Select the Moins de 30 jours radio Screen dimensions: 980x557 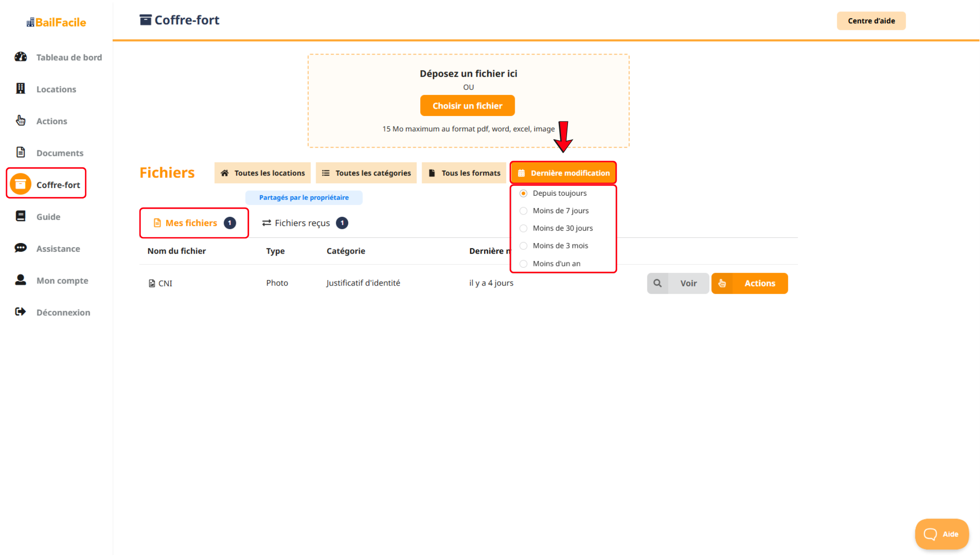tap(523, 228)
